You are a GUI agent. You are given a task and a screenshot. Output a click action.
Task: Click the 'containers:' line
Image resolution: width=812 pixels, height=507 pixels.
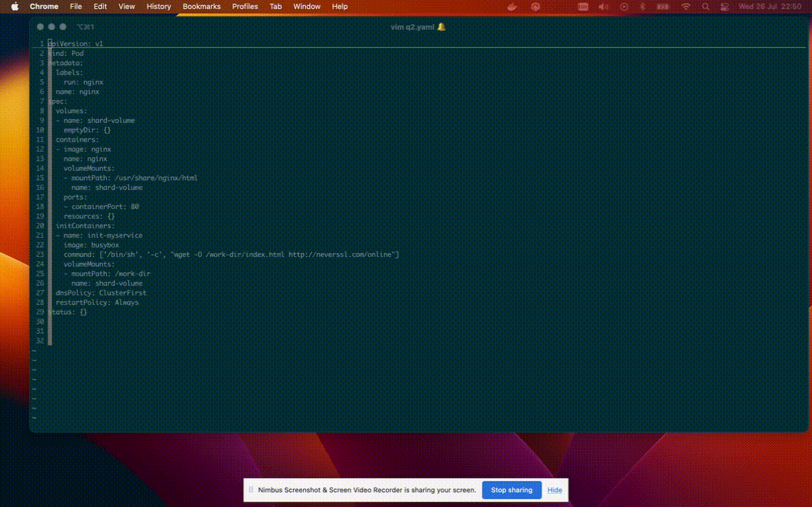(x=77, y=140)
